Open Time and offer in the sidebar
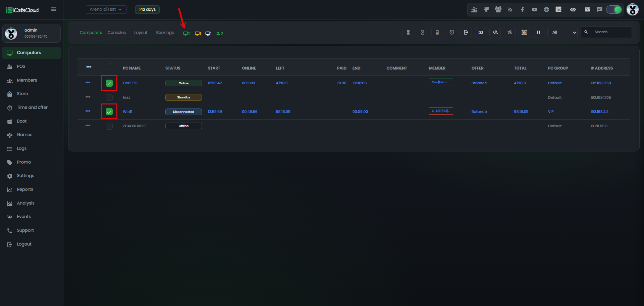The width and height of the screenshot is (644, 306). pos(32,107)
